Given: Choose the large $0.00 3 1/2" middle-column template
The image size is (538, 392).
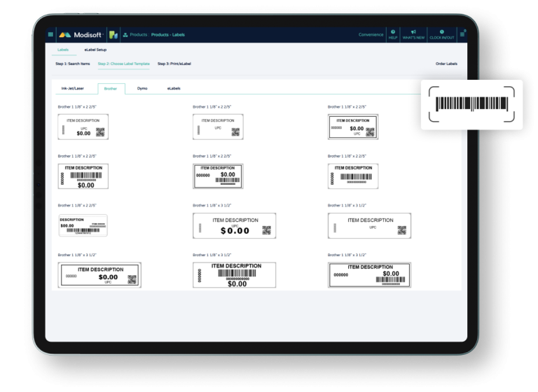Looking at the screenshot, I should [234, 225].
